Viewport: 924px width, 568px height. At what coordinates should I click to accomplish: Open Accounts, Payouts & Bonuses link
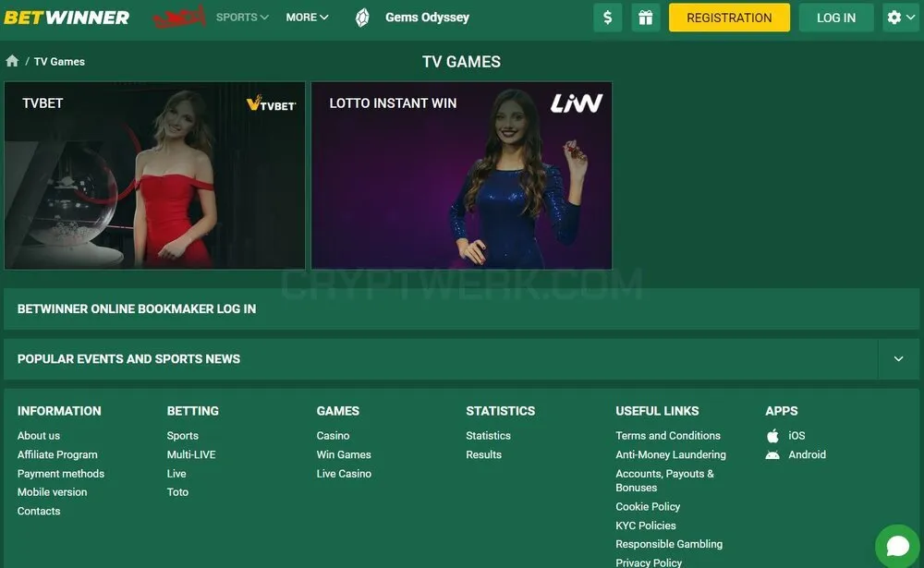pos(664,480)
